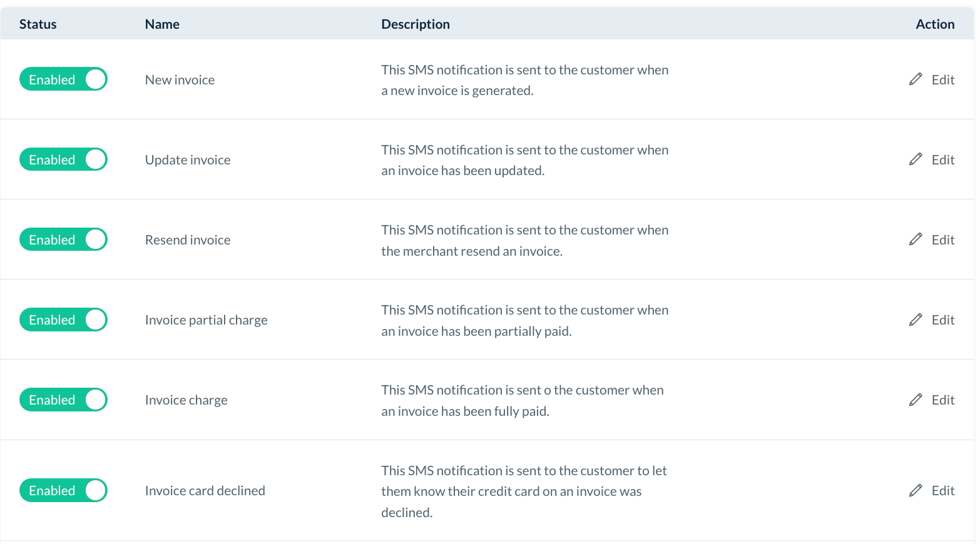Click the pencil icon for Resend invoice
Viewport: 980px width, 544px height.
pyautogui.click(x=916, y=239)
